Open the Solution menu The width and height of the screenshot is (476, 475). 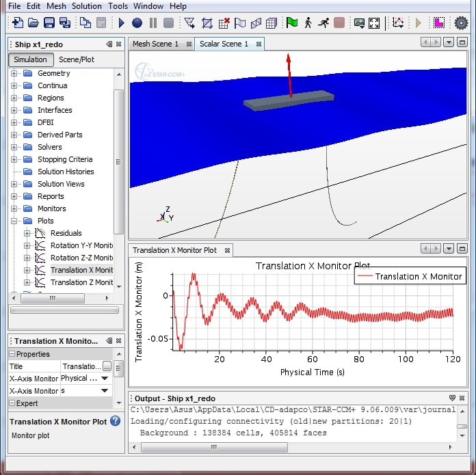(x=87, y=5)
